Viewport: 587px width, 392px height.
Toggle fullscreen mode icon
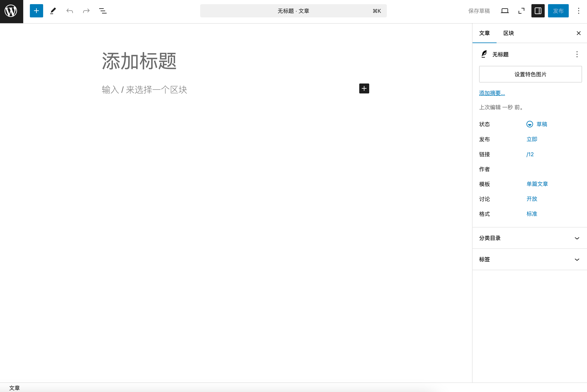point(521,11)
